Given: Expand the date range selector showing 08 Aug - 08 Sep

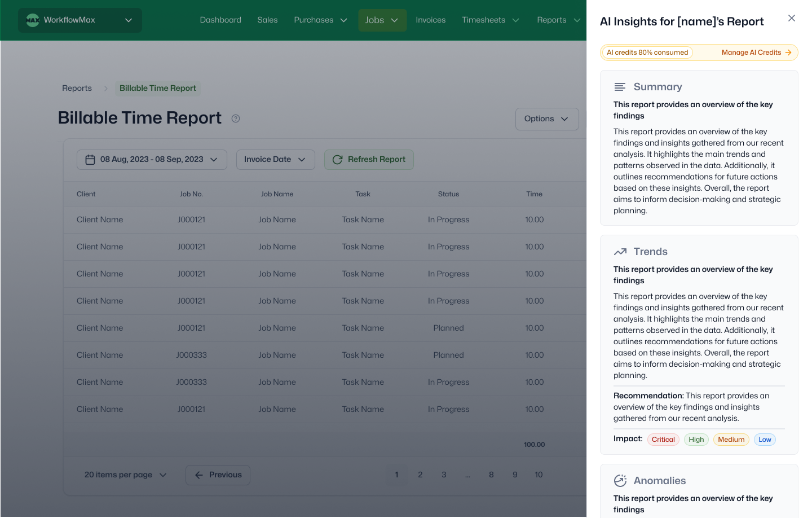Looking at the screenshot, I should tap(151, 160).
